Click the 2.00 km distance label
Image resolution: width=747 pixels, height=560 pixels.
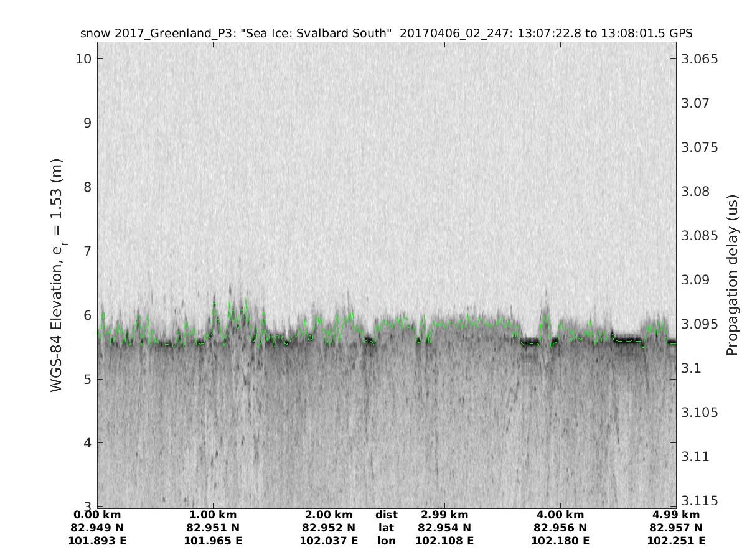[x=329, y=515]
